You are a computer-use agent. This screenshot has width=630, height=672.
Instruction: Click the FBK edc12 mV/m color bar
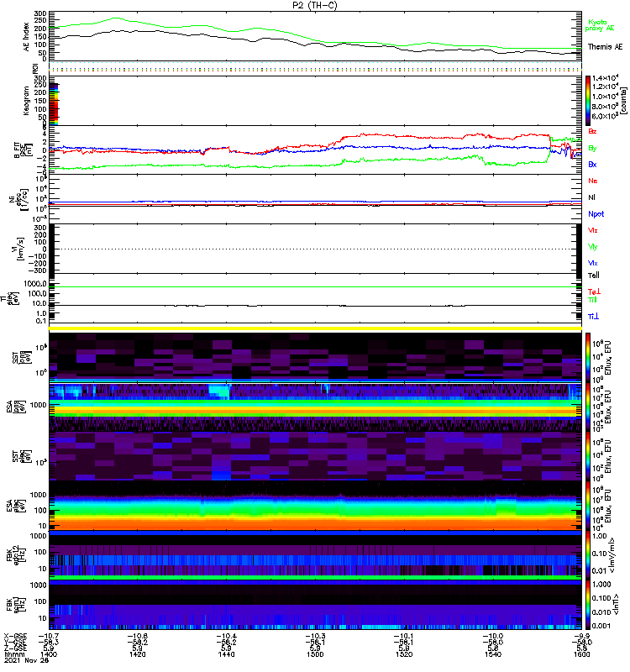[588, 555]
